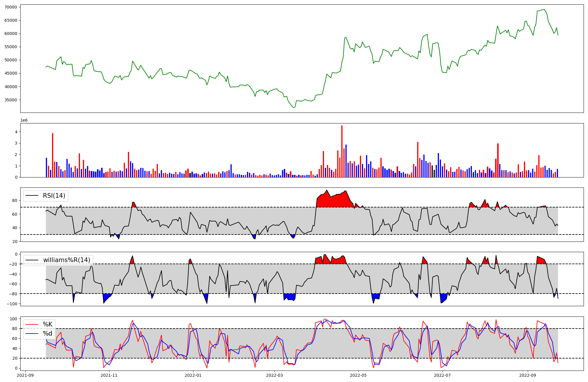The height and width of the screenshot is (382, 588).
Task: Click the 65000 price axis label
Action: [11, 20]
